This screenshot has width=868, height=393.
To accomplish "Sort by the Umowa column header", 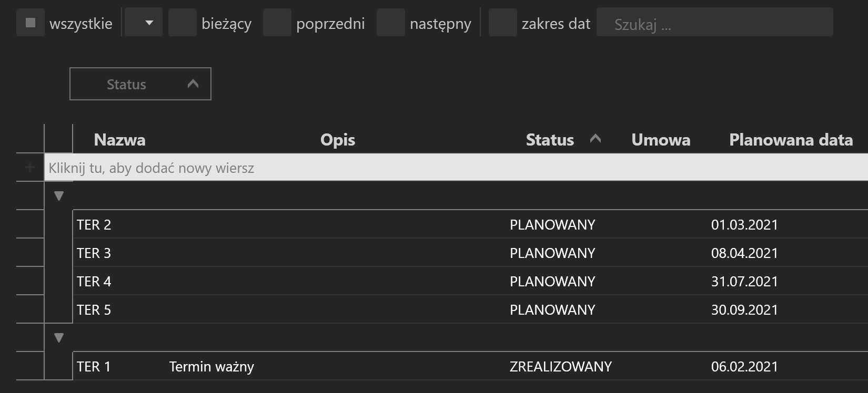I will (661, 140).
